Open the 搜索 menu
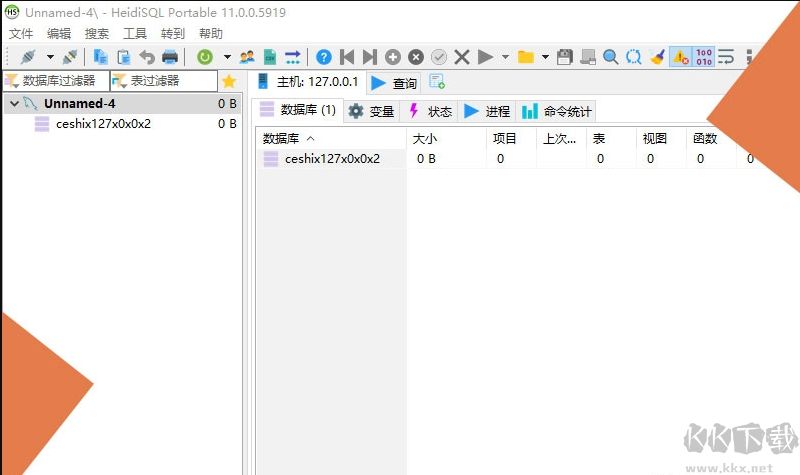 tap(96, 34)
